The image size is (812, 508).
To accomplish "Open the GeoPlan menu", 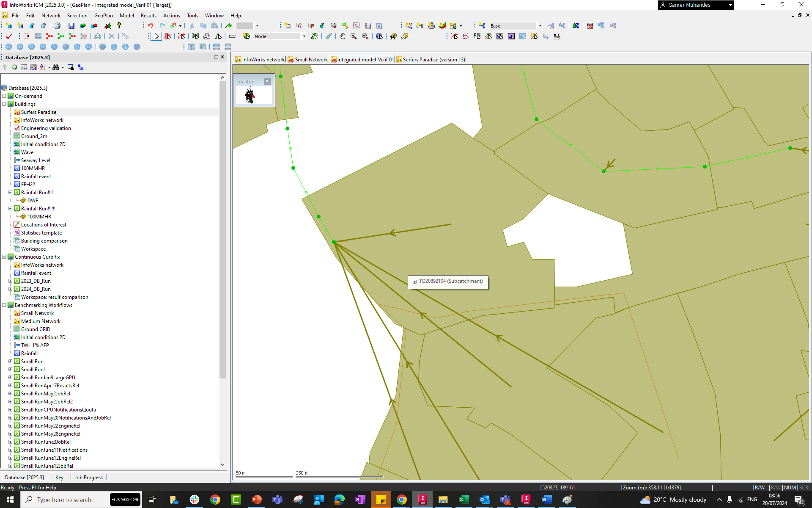I will click(103, 16).
